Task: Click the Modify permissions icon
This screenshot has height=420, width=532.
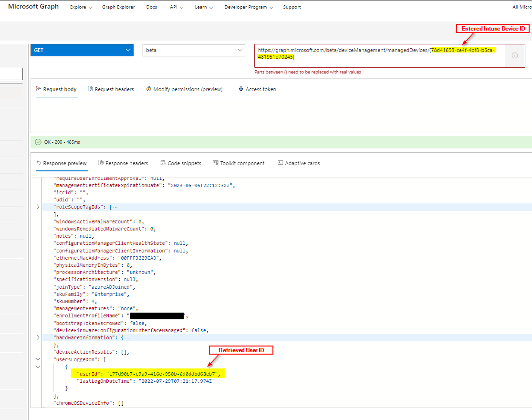Action: point(148,89)
